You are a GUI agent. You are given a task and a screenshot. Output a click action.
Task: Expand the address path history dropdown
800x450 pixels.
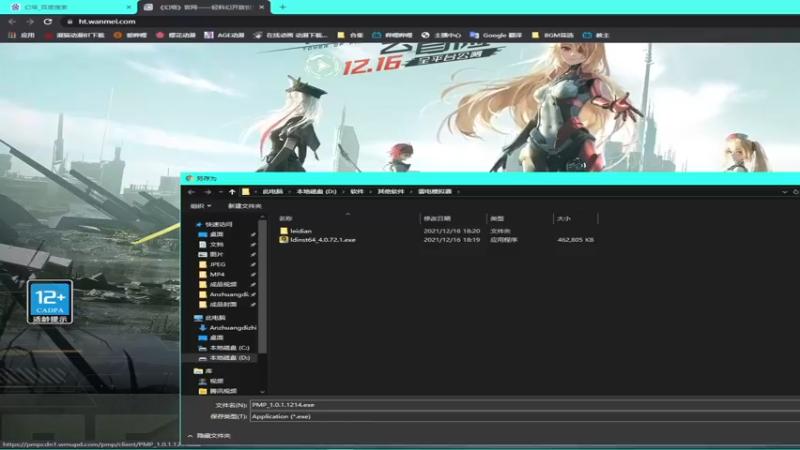[x=785, y=192]
